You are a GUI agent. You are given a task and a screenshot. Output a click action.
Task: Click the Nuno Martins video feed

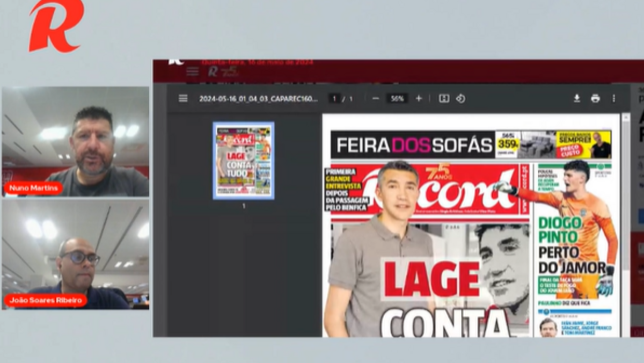(75, 141)
